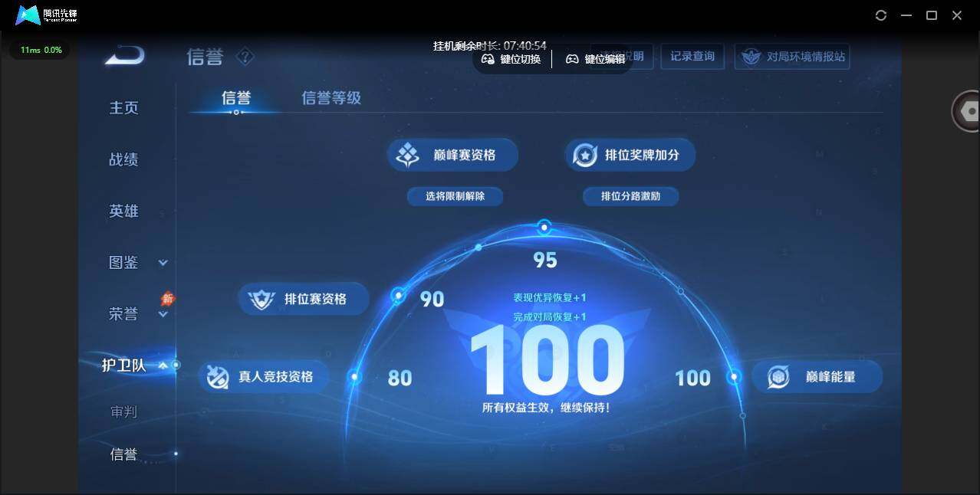Click the 巅峰赛资格 emblem icon
The height and width of the screenshot is (495, 980).
click(x=407, y=155)
